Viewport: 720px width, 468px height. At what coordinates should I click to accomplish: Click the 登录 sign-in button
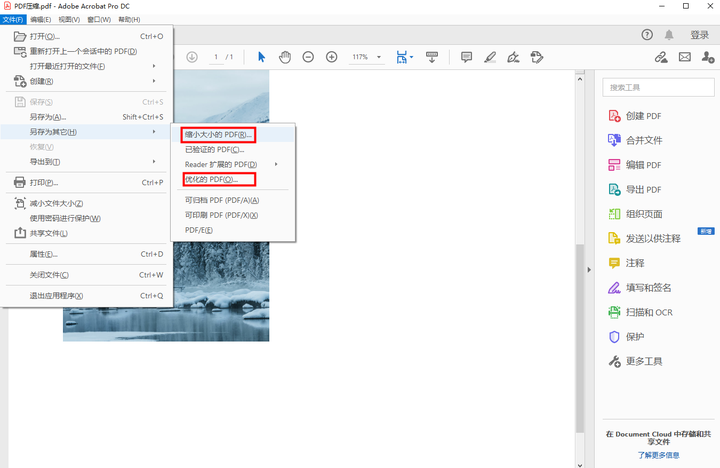coord(699,35)
